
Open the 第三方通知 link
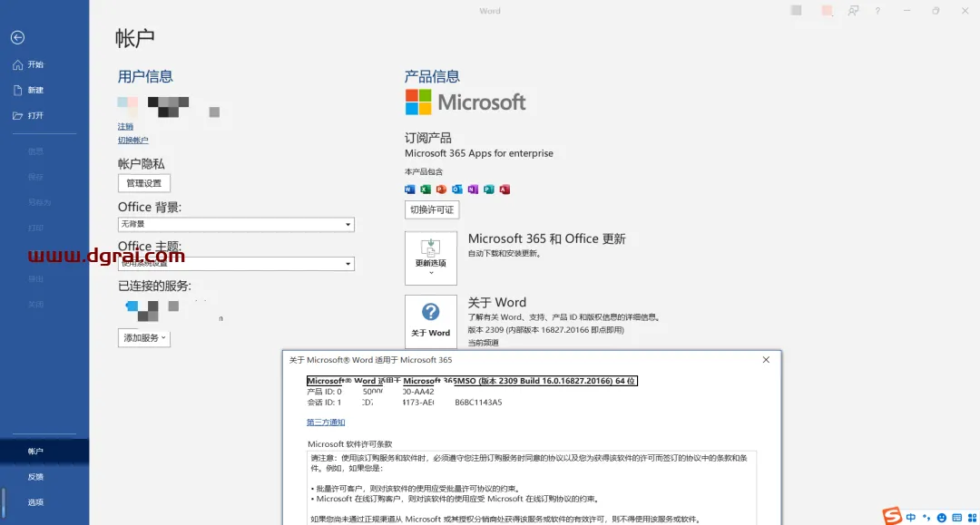tap(326, 423)
